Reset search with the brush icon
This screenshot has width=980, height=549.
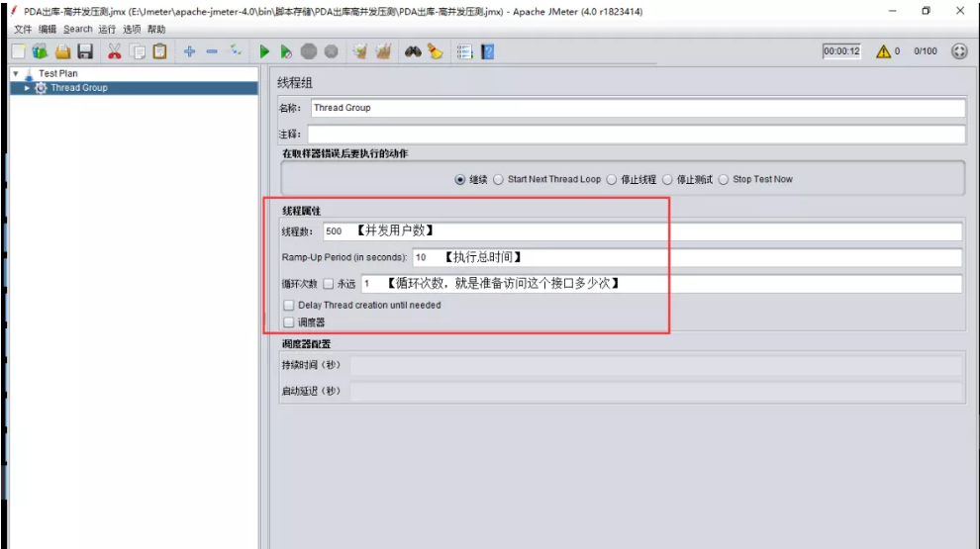pyautogui.click(x=435, y=51)
